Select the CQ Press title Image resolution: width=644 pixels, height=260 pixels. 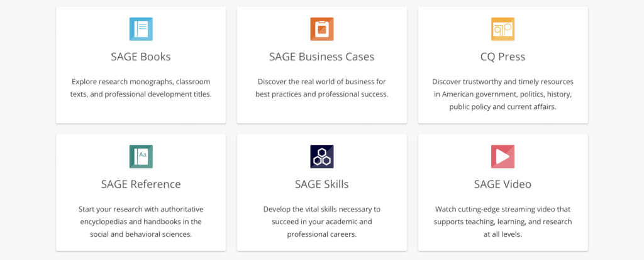[502, 57]
